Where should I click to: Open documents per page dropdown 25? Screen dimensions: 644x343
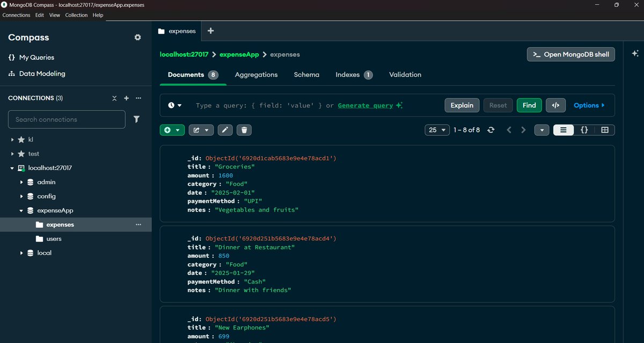click(x=437, y=130)
